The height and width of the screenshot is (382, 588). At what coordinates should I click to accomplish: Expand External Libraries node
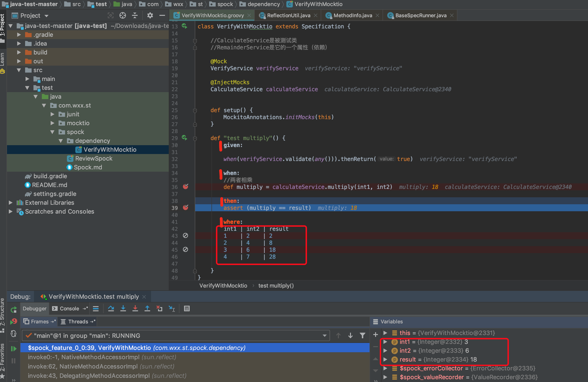[x=11, y=202]
